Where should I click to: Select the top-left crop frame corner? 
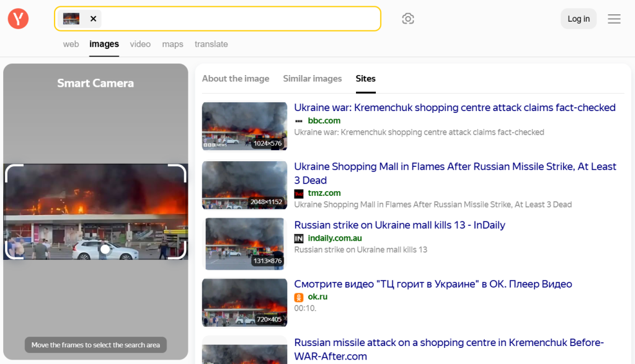(x=14, y=173)
